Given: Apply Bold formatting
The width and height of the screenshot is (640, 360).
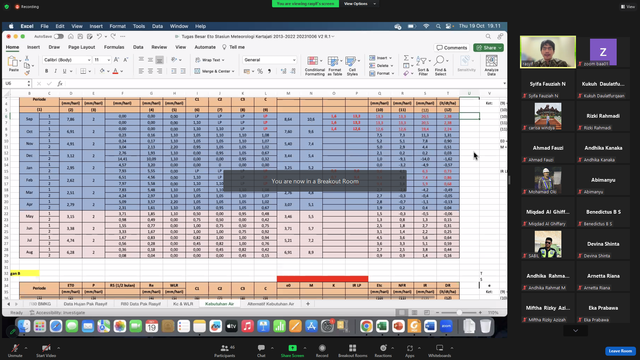Looking at the screenshot, I should pyautogui.click(x=47, y=71).
